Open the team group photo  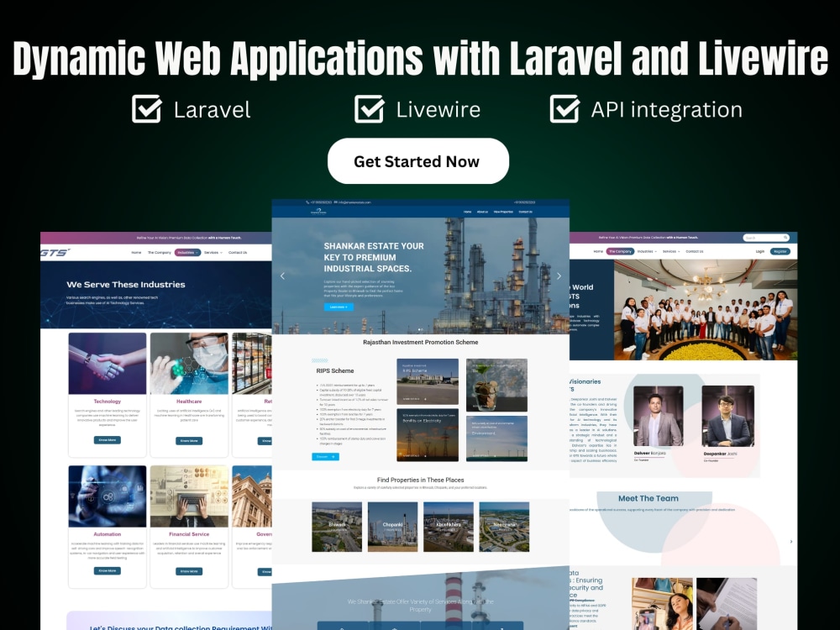[706, 310]
